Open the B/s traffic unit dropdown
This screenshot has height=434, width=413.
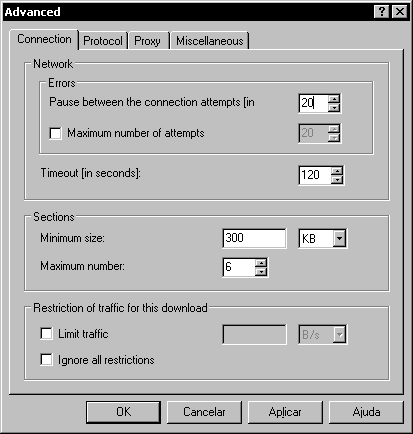tap(339, 334)
